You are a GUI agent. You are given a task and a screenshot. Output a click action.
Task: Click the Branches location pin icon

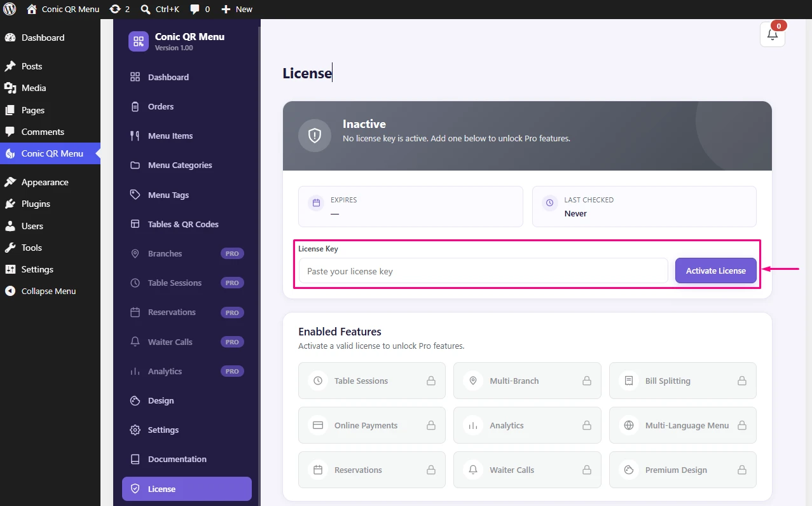[135, 253]
